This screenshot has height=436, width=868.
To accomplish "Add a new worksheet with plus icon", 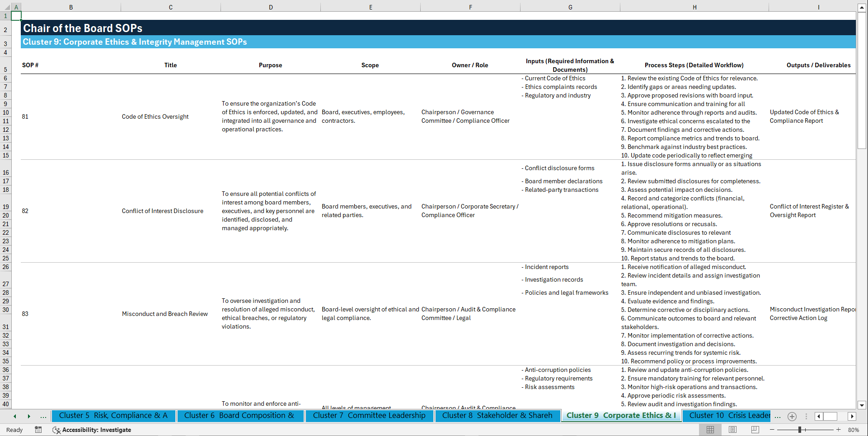I will [792, 416].
